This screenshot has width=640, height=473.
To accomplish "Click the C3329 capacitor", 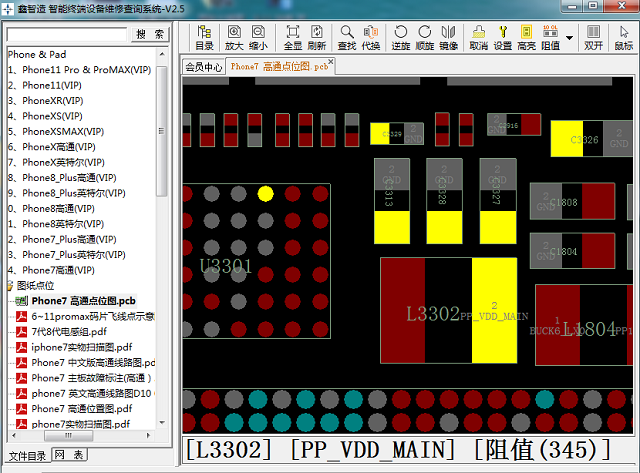I will point(397,133).
